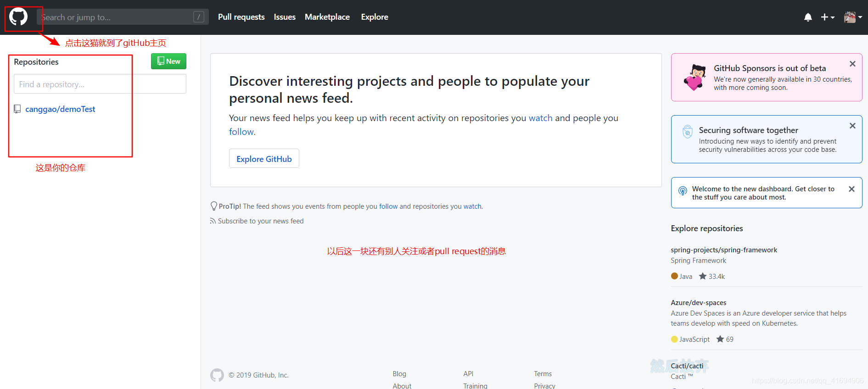Click the security shield icon
868x389 pixels.
point(687,132)
